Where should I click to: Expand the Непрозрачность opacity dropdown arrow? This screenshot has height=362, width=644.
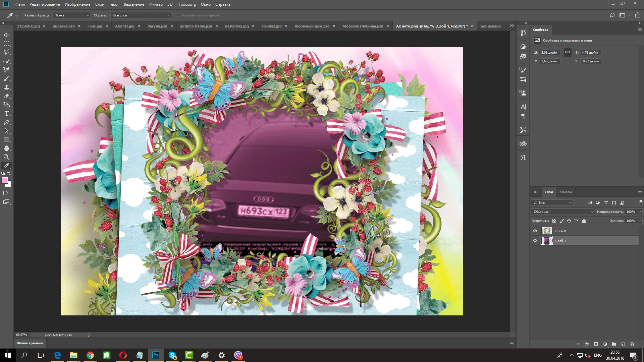click(x=640, y=212)
